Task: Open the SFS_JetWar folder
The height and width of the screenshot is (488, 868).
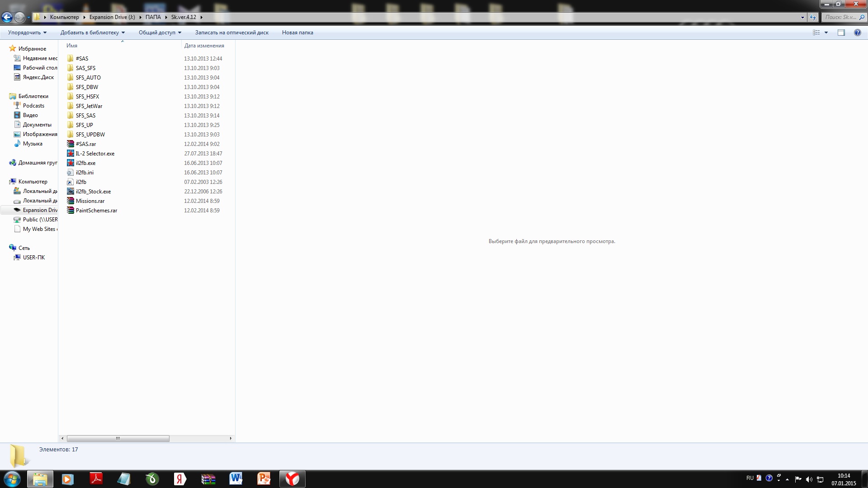Action: 89,106
